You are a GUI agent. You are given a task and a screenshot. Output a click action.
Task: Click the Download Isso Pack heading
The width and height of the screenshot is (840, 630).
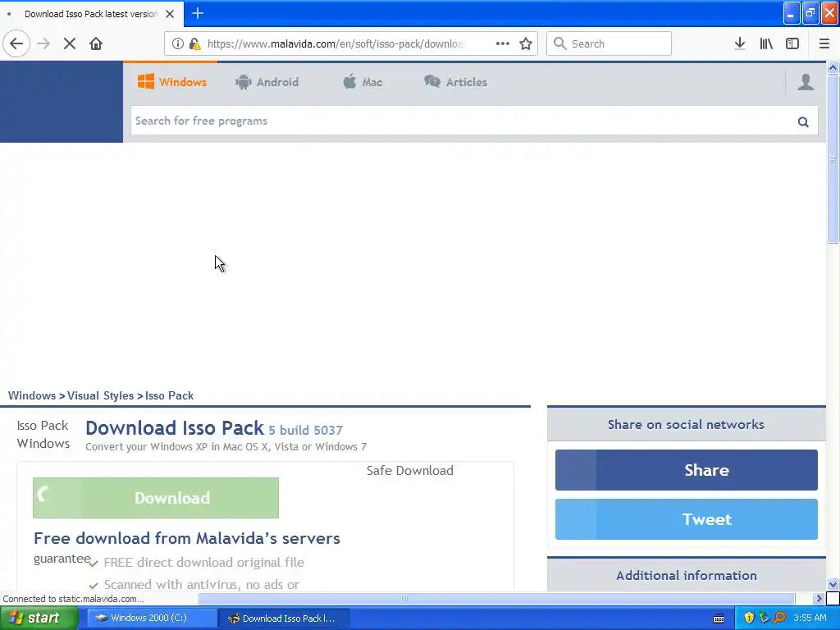(175, 428)
